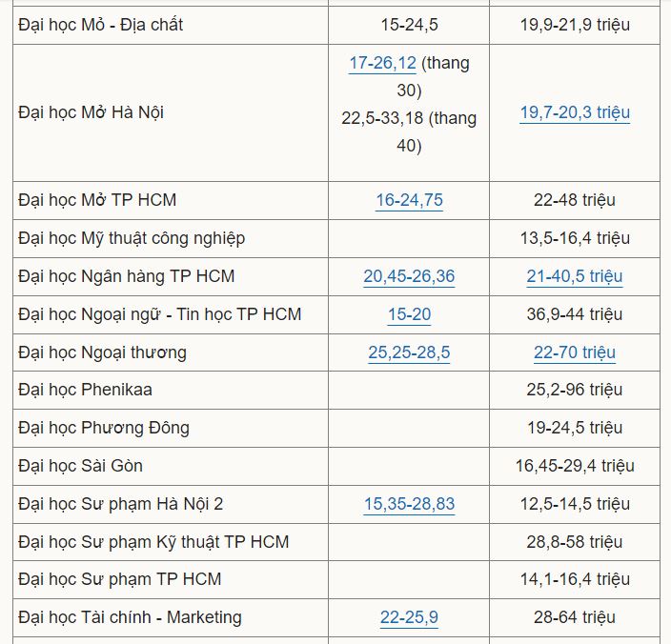Click the 15,35-28,83 score link
The image size is (671, 644).
pyautogui.click(x=409, y=504)
